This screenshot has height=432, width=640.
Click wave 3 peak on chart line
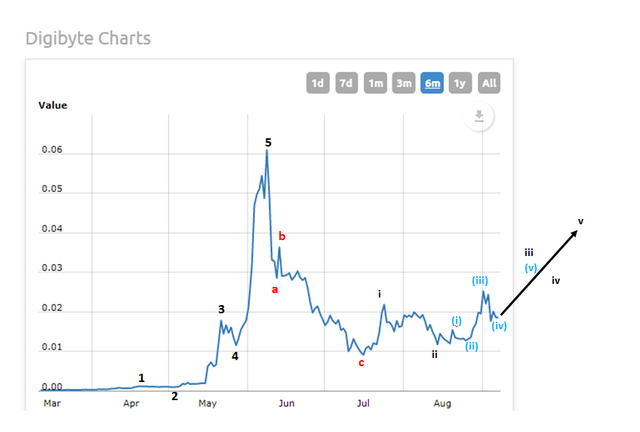click(221, 320)
